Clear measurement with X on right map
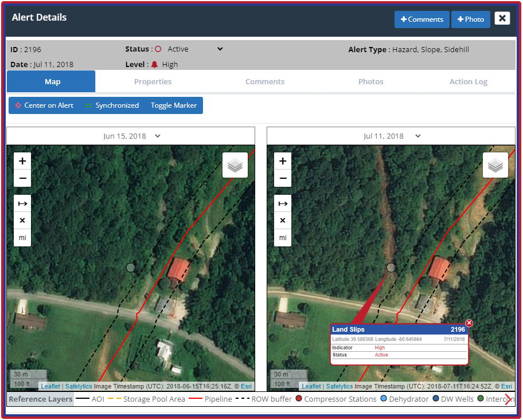 [283, 221]
